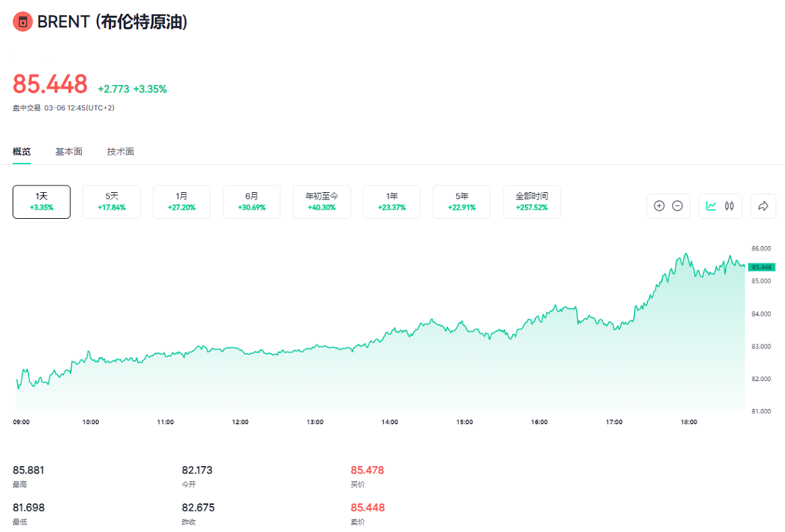Switch to the 基本面 tab

69,152
